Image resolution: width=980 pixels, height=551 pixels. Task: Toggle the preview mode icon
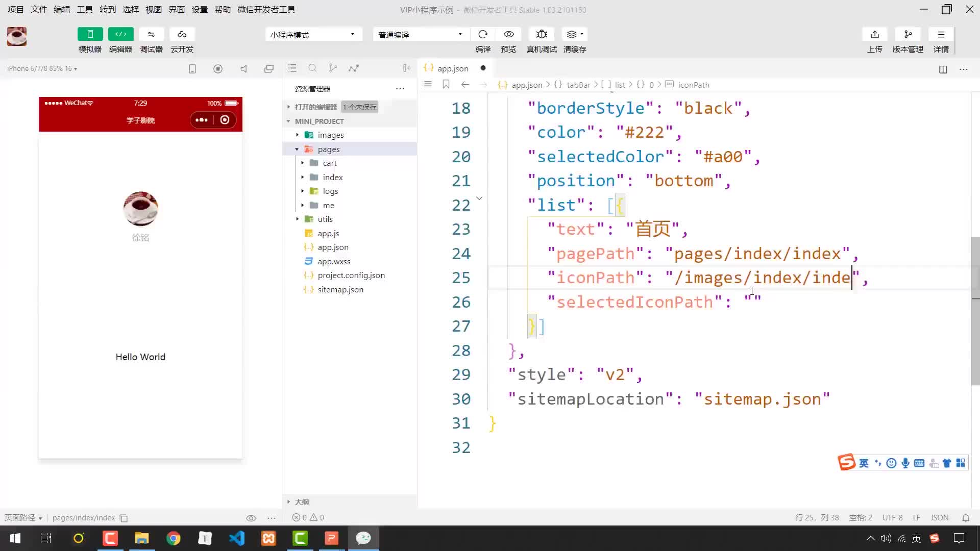(x=509, y=34)
